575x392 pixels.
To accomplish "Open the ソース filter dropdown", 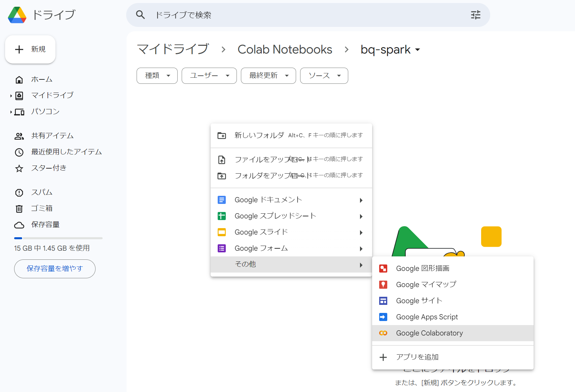I will [324, 76].
